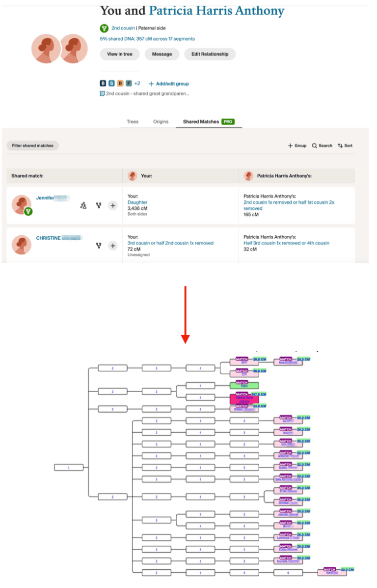Click the Message button
The image size is (377, 588).
tap(162, 54)
